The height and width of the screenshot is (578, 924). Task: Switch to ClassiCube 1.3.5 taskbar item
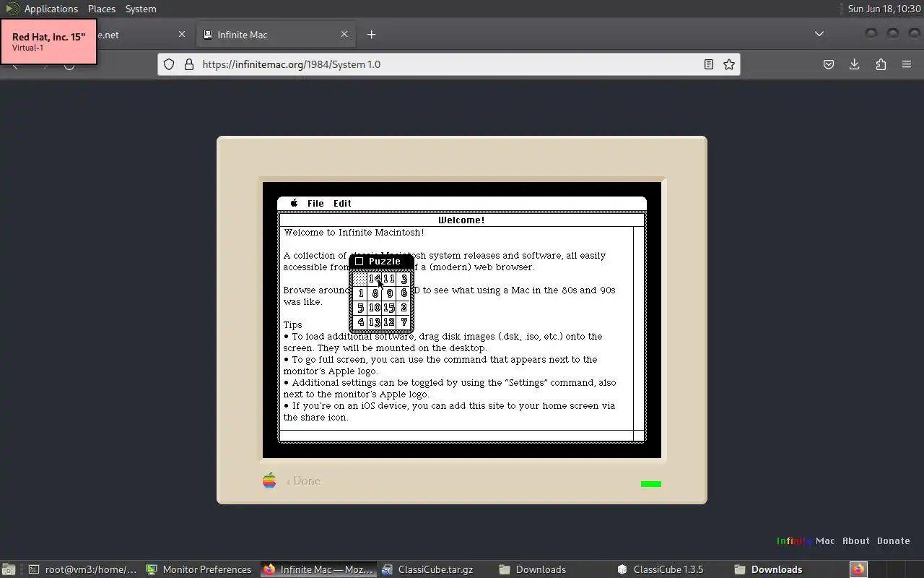coord(671,569)
